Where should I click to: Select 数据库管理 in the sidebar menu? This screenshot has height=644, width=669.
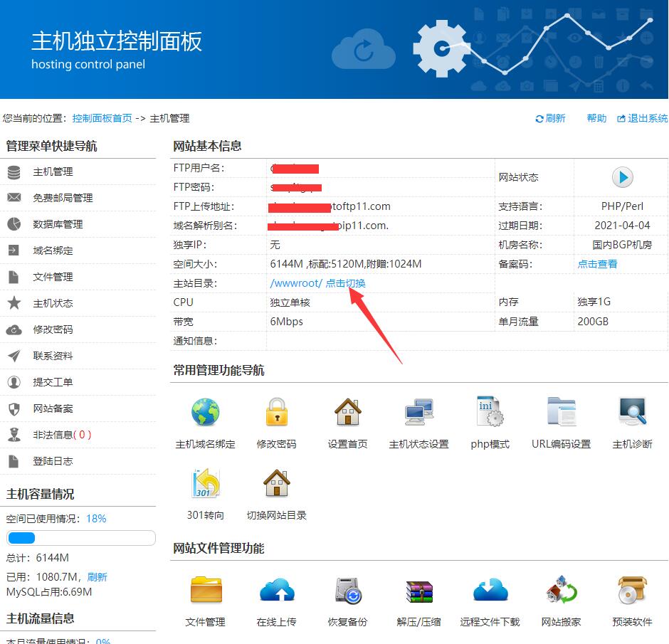tap(58, 224)
